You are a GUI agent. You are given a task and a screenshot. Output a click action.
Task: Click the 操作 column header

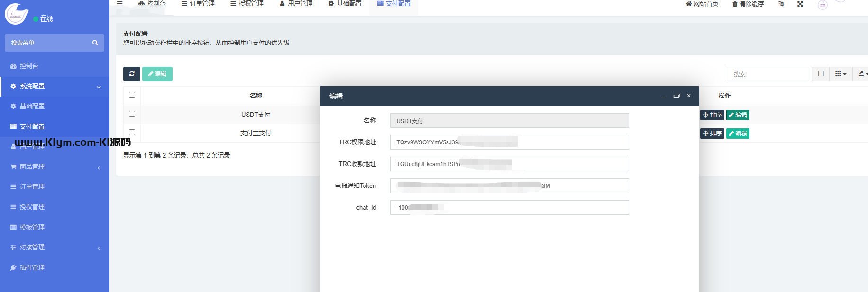(724, 96)
